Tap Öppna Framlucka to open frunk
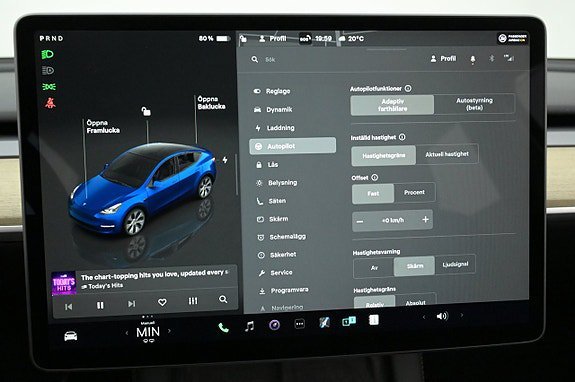Screen dimensions: 575x382 (103, 126)
